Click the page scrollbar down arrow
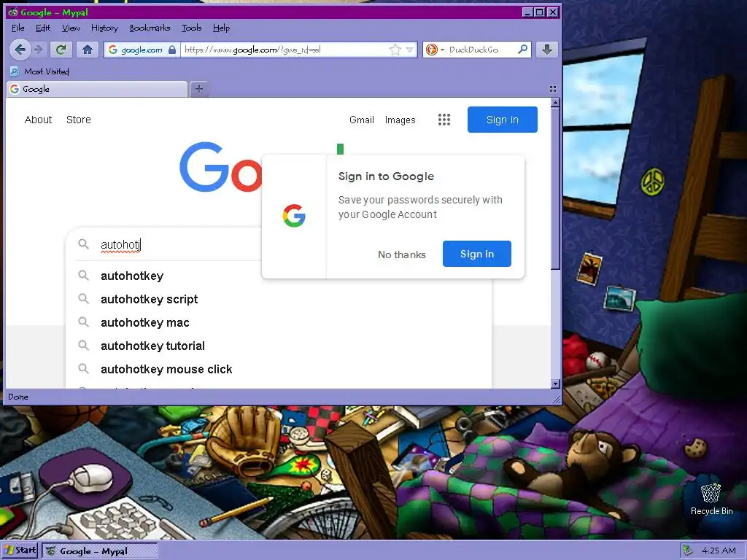 pyautogui.click(x=555, y=384)
